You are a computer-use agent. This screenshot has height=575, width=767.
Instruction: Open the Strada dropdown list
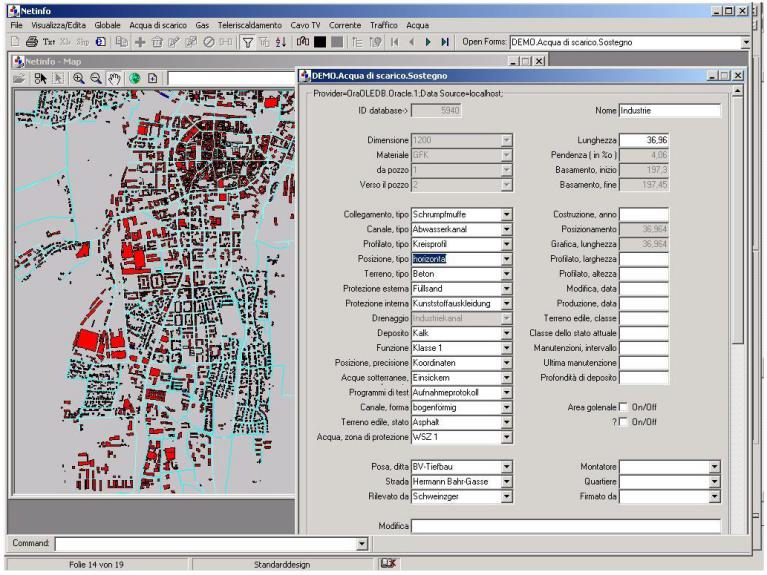507,481
